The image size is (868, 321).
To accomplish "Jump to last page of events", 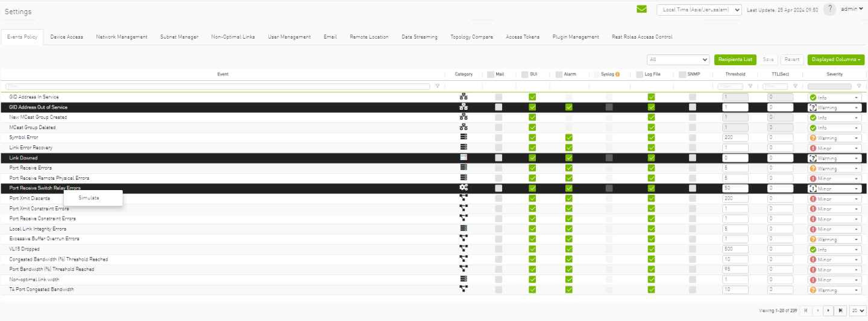I will point(841,311).
